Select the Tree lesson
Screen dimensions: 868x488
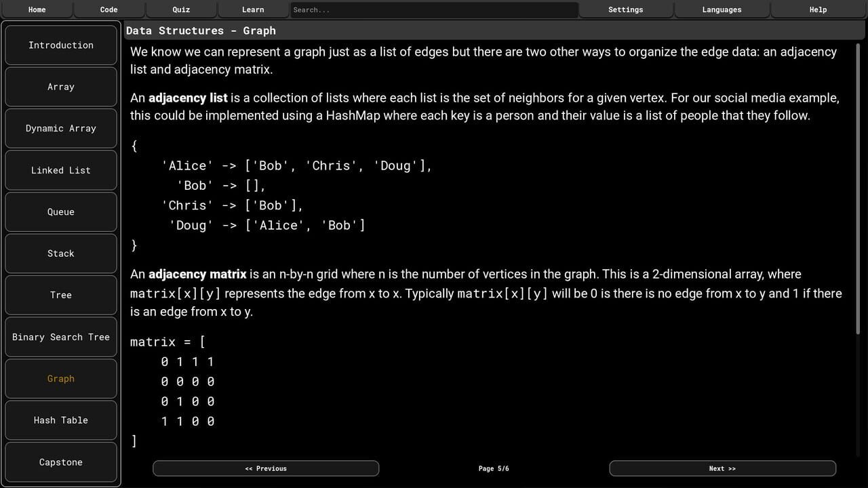coord(60,295)
